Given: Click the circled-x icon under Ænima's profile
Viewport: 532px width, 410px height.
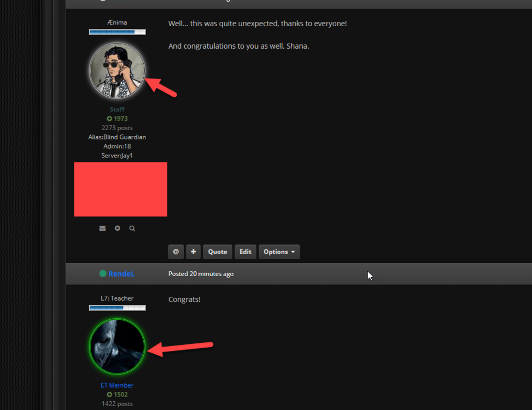Looking at the screenshot, I should pos(118,228).
